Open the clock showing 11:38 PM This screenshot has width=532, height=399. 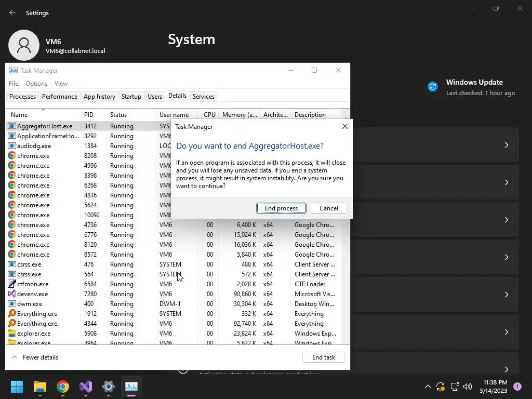click(493, 387)
